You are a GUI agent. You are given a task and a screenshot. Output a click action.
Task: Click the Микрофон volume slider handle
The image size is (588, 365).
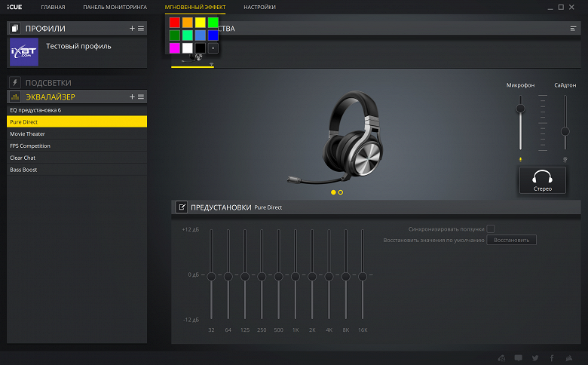pos(520,109)
